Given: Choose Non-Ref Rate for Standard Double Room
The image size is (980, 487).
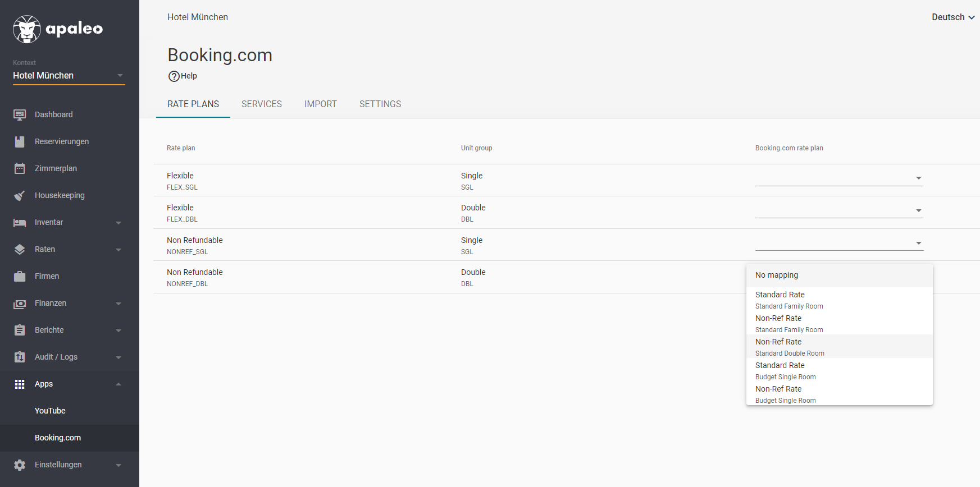Looking at the screenshot, I should pos(840,347).
